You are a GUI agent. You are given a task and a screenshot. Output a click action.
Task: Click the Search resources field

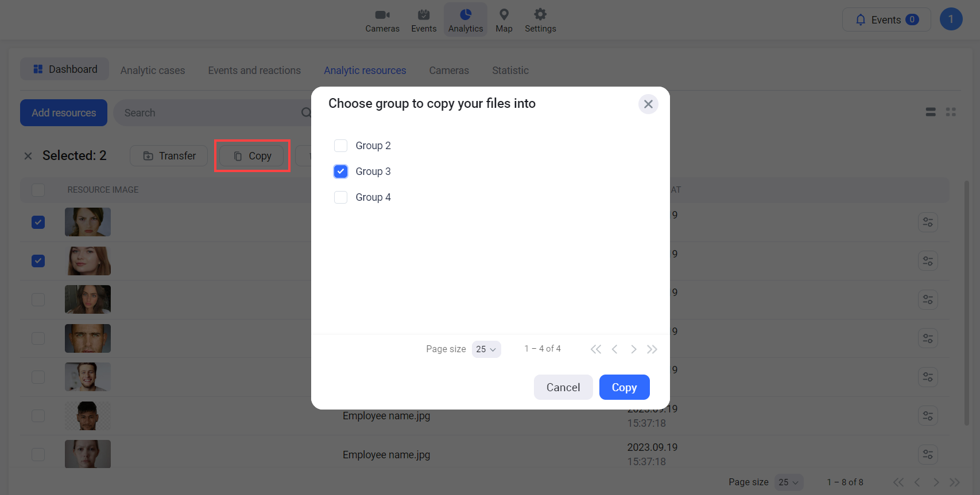pos(210,113)
